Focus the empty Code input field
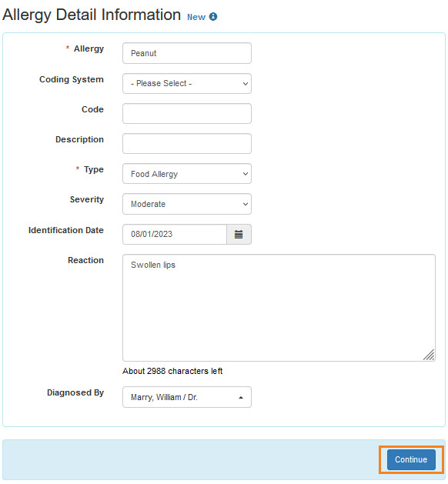This screenshot has width=448, height=484. tap(187, 114)
